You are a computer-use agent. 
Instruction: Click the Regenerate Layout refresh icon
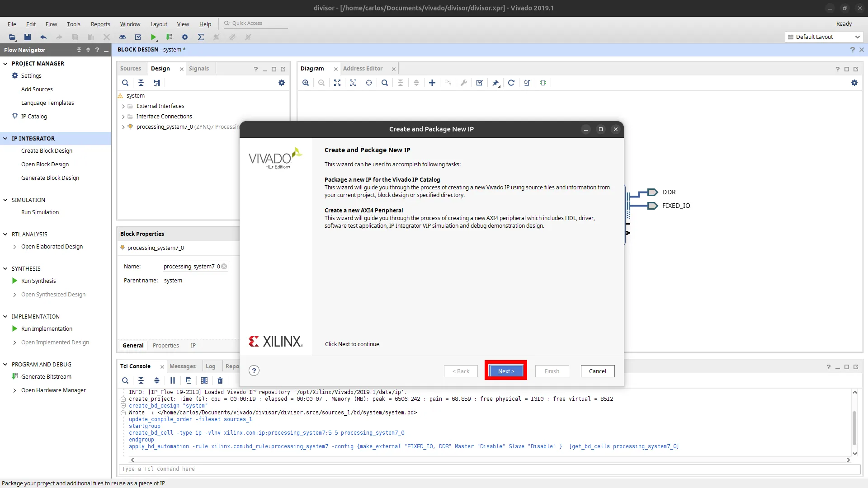click(511, 83)
